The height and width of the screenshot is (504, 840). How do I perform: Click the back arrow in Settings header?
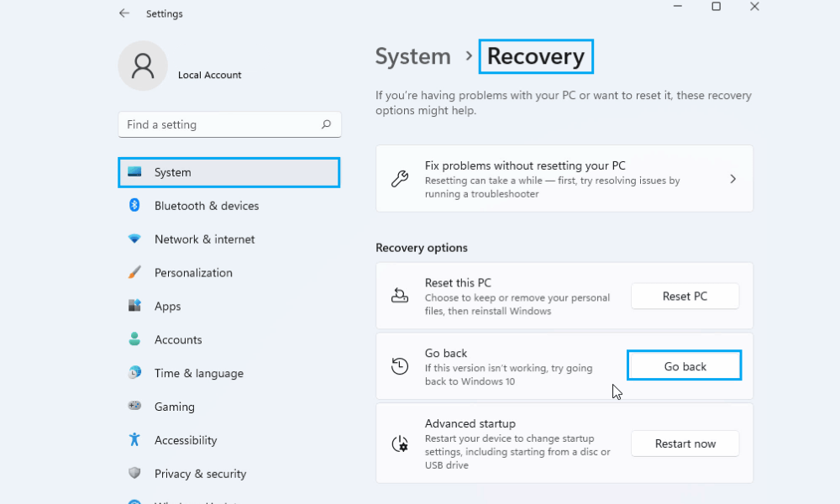[x=124, y=13]
